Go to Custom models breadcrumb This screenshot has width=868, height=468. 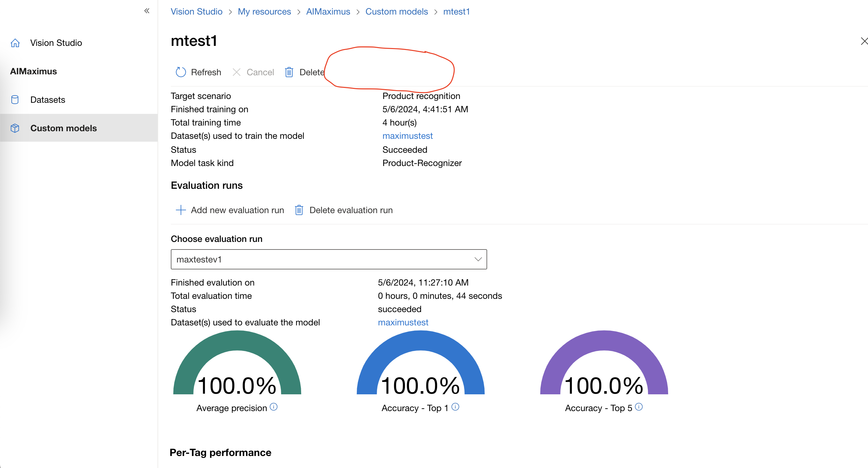(397, 11)
